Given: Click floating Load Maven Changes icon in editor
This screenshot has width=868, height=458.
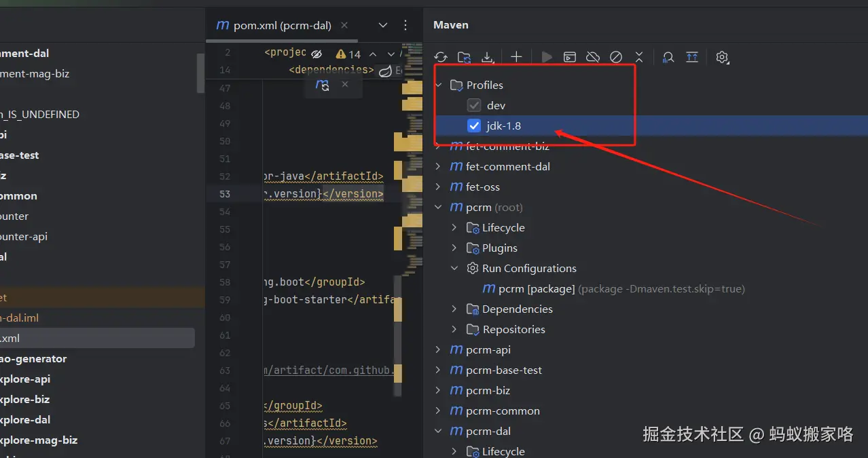Looking at the screenshot, I should (323, 85).
